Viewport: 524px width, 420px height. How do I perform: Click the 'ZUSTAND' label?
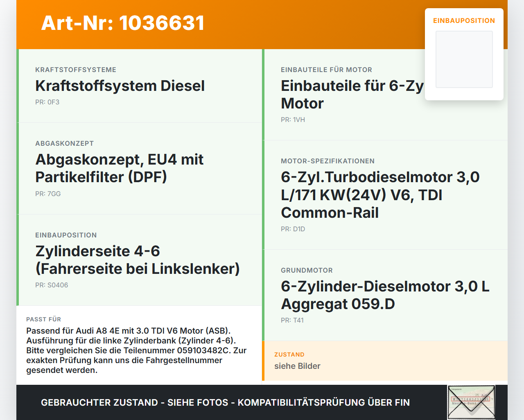point(289,355)
